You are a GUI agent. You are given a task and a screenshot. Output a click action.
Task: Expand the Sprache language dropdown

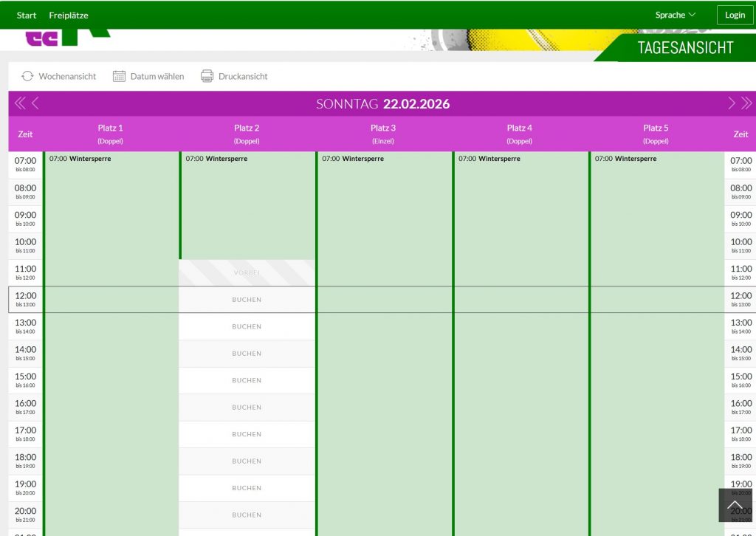pos(675,15)
